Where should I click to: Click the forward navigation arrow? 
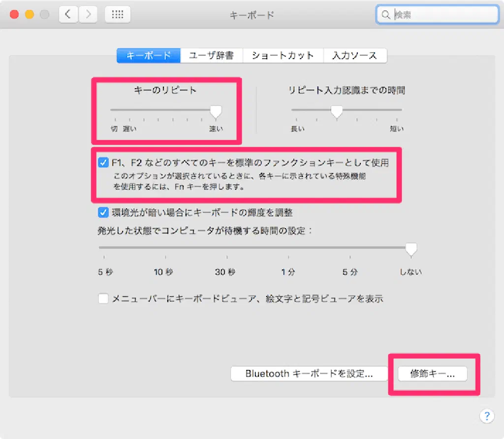pos(88,14)
